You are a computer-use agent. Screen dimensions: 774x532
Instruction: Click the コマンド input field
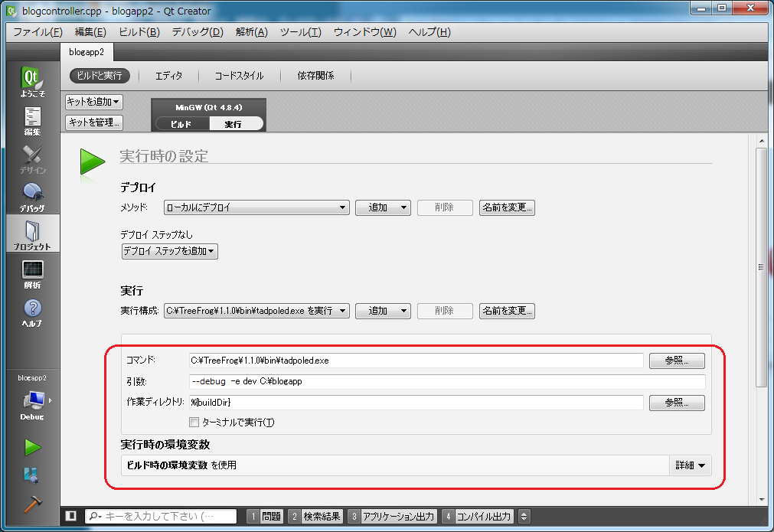[416, 361]
